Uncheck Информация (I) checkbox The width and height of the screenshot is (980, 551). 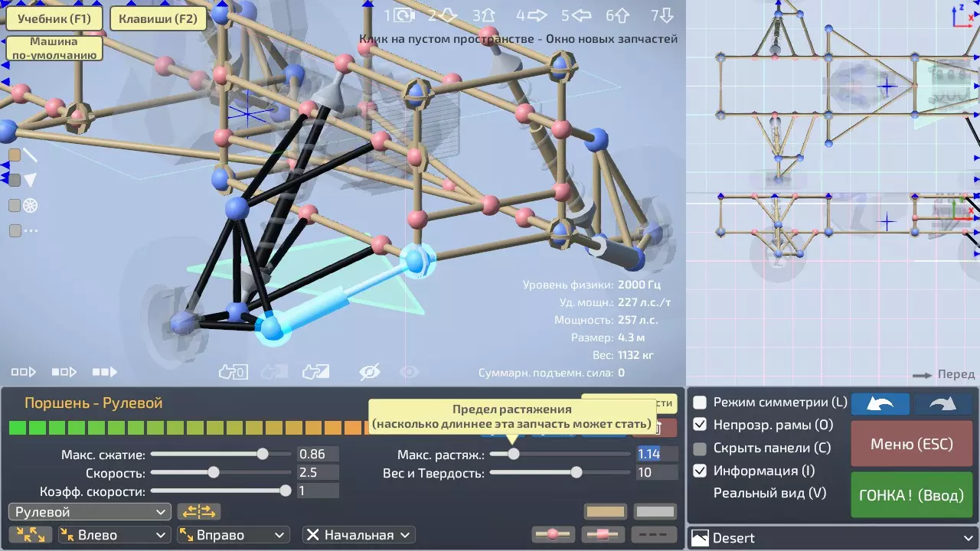tap(700, 471)
